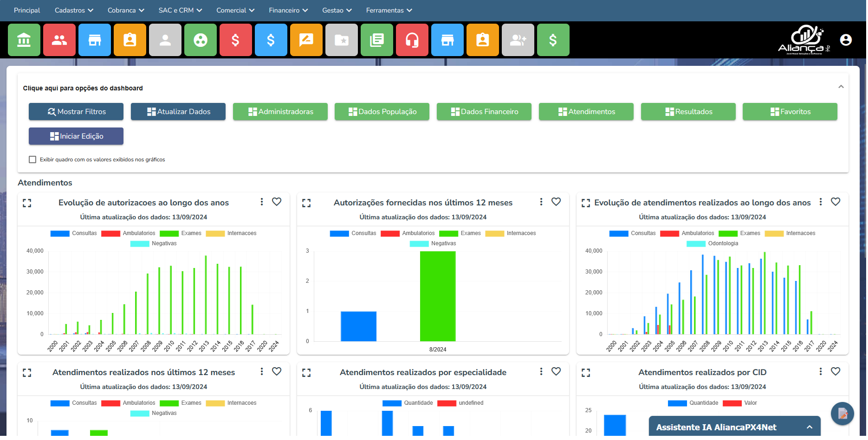868x440 pixels.
Task: Maximize the Atendimentos realizados nos últimos 12 meses chart
Action: pos(27,373)
